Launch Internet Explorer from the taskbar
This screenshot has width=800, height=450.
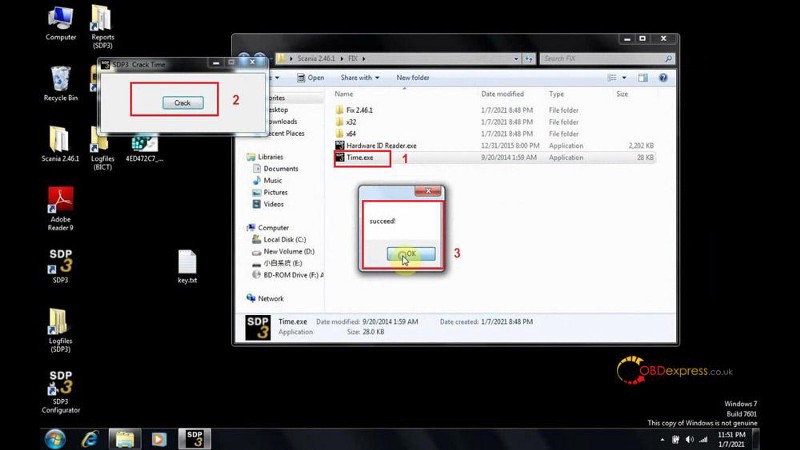point(90,439)
